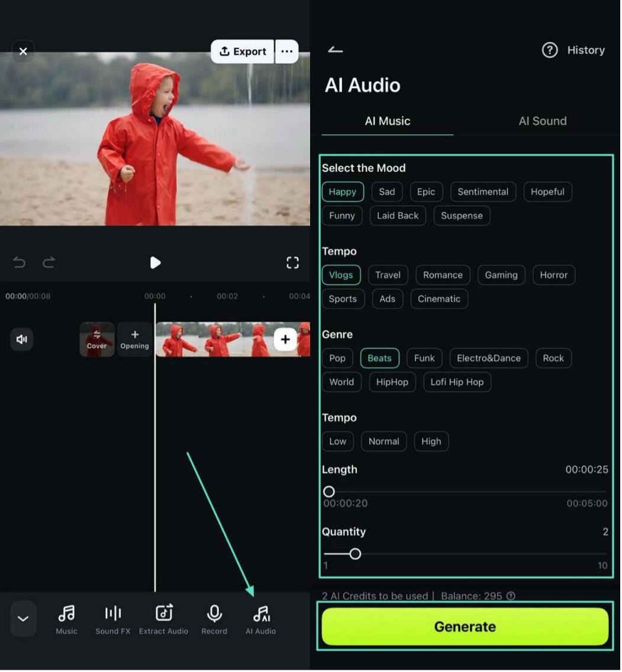Open the three-dot more options menu
The height and width of the screenshot is (672, 622).
point(287,51)
